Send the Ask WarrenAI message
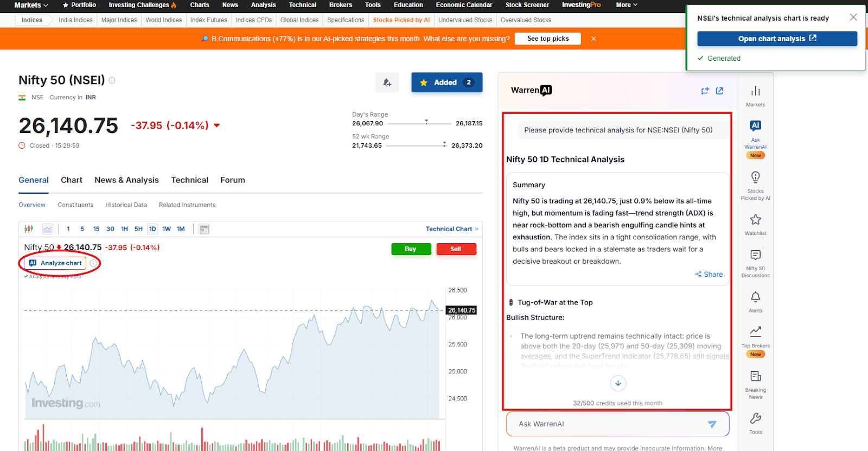The width and height of the screenshot is (868, 451). 712,424
